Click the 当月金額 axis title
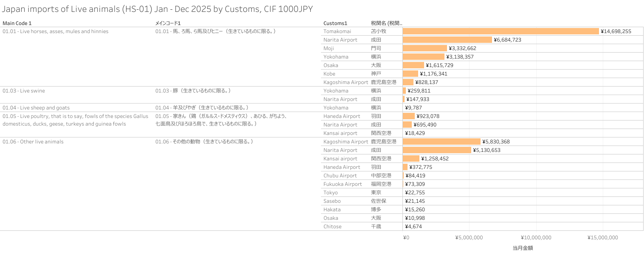 [x=523, y=248]
